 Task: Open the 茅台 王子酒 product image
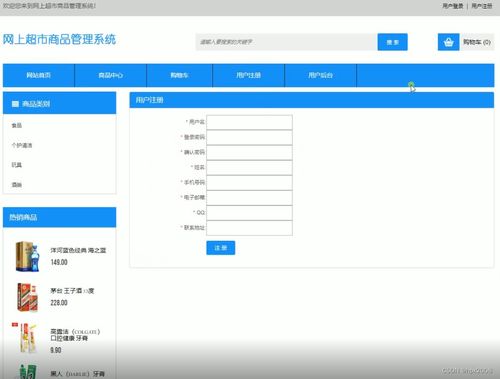pyautogui.click(x=28, y=297)
